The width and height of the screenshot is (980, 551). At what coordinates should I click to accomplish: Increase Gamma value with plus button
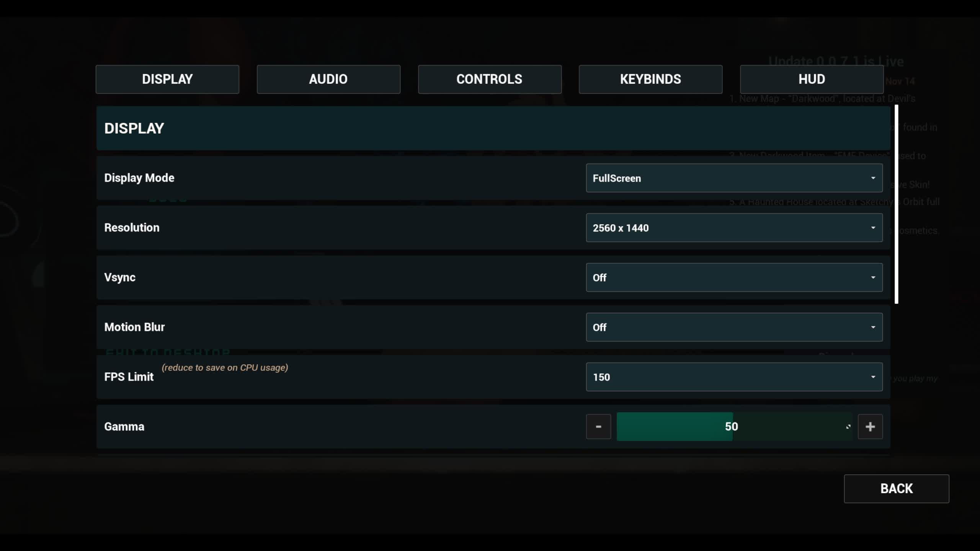[870, 427]
